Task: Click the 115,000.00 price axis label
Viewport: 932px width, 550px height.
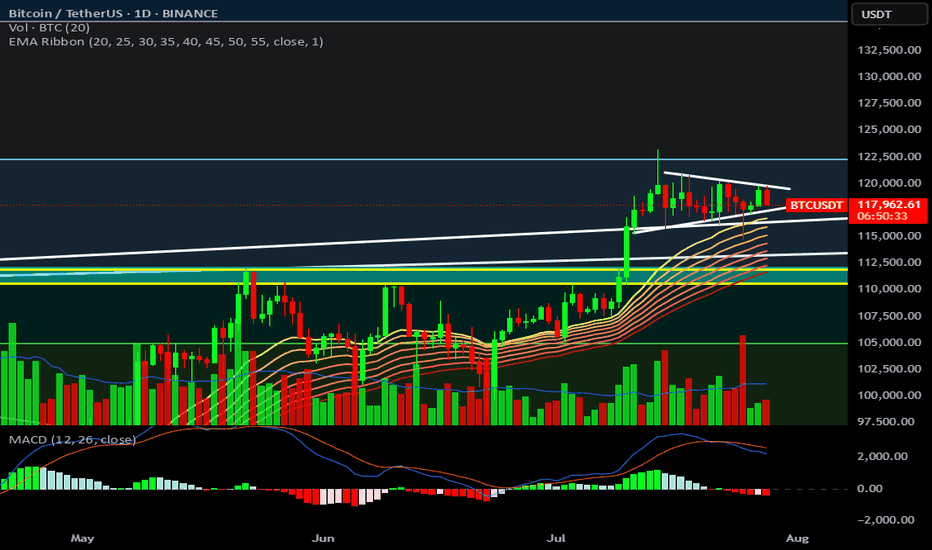Action: pyautogui.click(x=889, y=235)
